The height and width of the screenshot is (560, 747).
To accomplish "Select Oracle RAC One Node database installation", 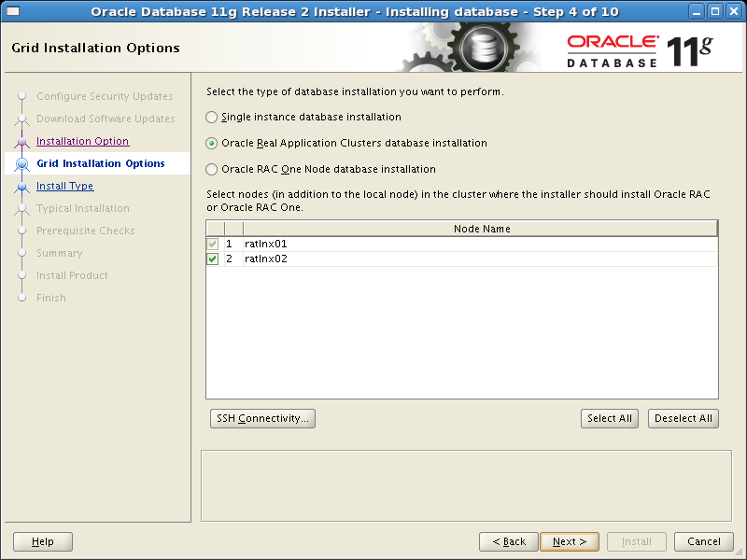I will pos(212,170).
